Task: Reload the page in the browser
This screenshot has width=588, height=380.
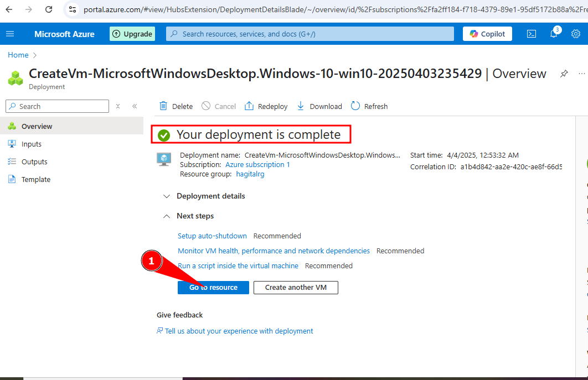Action: pyautogui.click(x=49, y=9)
